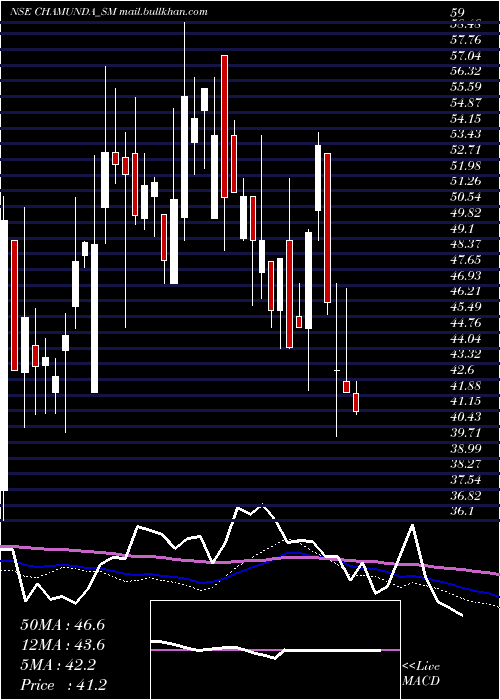Click the 12MA : 43.6 readout

(x=62, y=645)
